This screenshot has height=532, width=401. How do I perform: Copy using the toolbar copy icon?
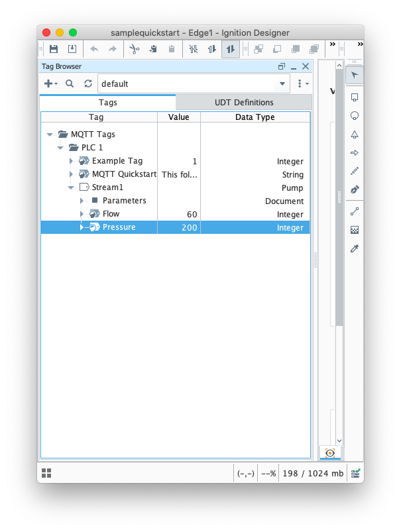[153, 49]
